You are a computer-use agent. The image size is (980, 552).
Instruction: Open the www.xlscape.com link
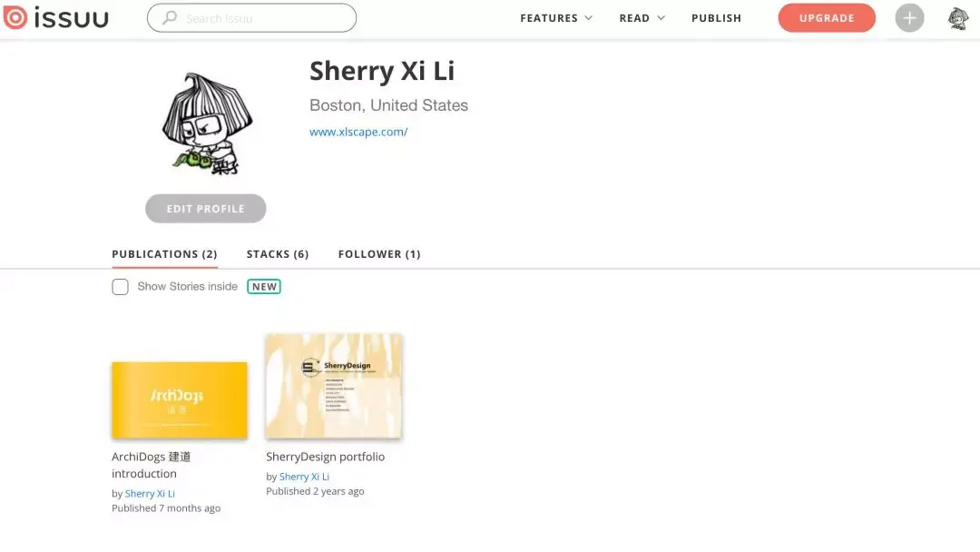coord(358,132)
